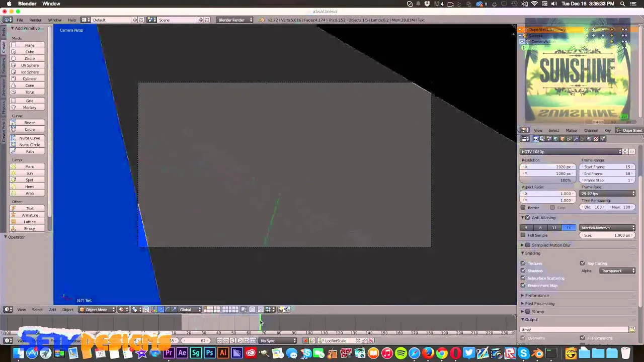Uncheck the Shadows shading option
Image resolution: width=644 pixels, height=362 pixels.
pos(523,270)
